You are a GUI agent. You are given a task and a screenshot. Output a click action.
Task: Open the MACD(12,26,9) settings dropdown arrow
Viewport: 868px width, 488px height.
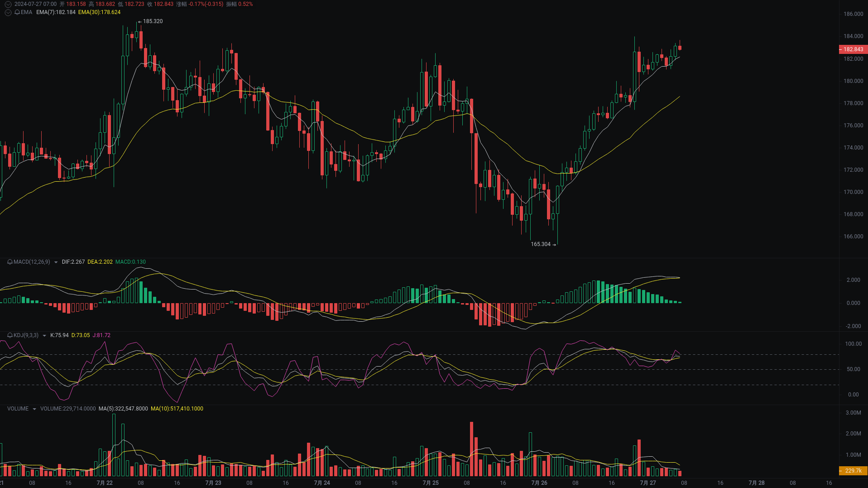pos(56,262)
